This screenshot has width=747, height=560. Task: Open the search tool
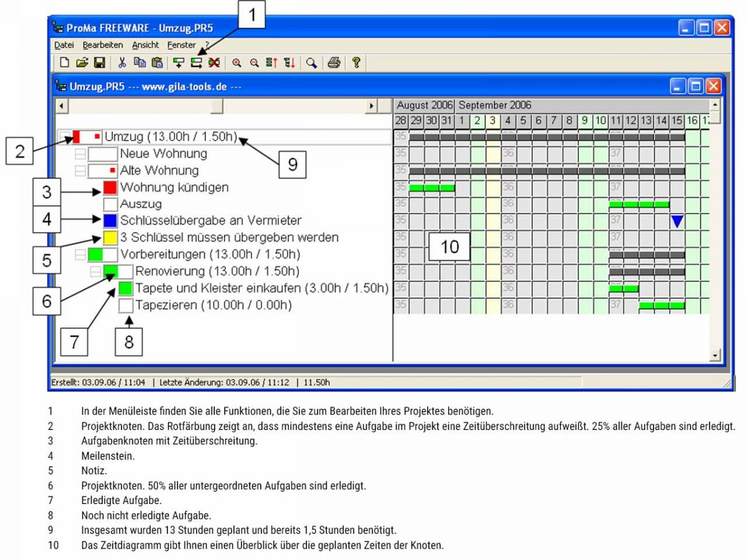tap(311, 62)
